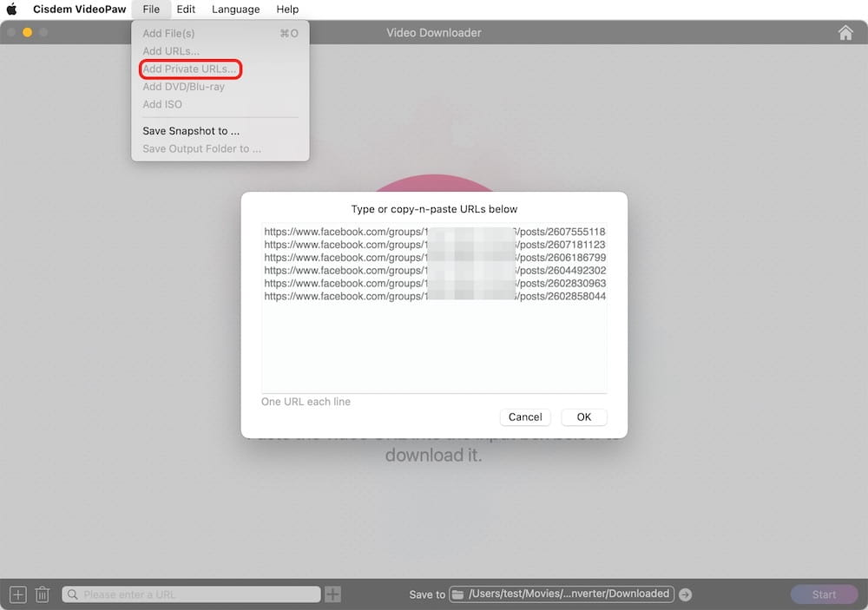
Task: Click the search magnifier icon in URL field
Action: pyautogui.click(x=73, y=594)
